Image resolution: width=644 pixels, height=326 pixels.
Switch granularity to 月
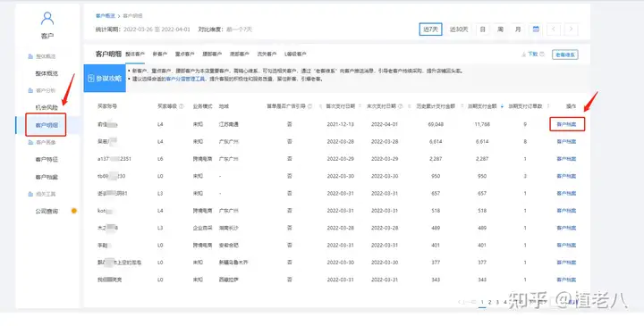(518, 29)
